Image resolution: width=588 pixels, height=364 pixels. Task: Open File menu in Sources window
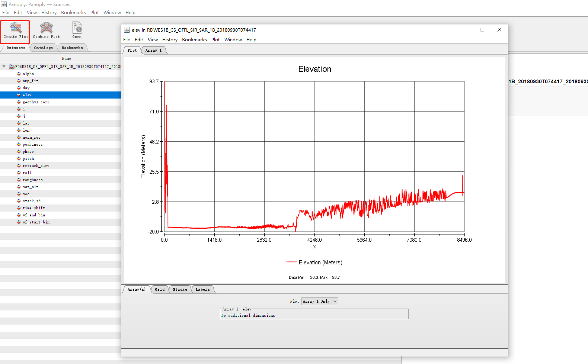click(6, 12)
